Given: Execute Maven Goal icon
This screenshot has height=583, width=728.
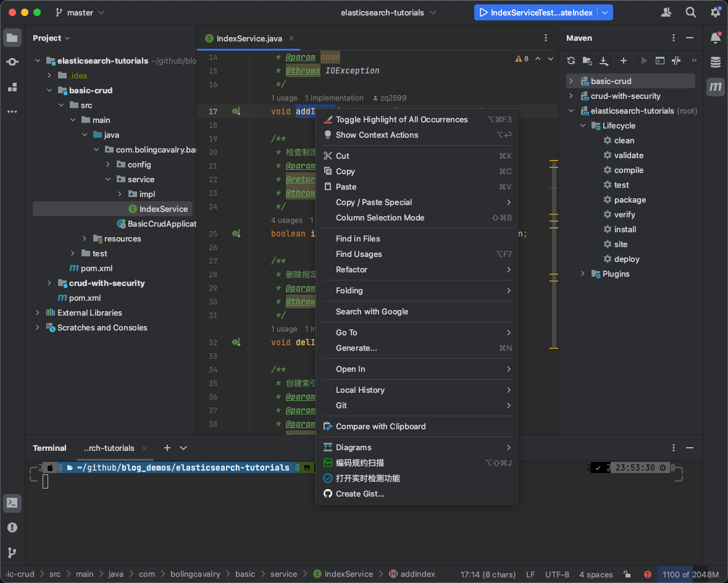Looking at the screenshot, I should pos(659,61).
